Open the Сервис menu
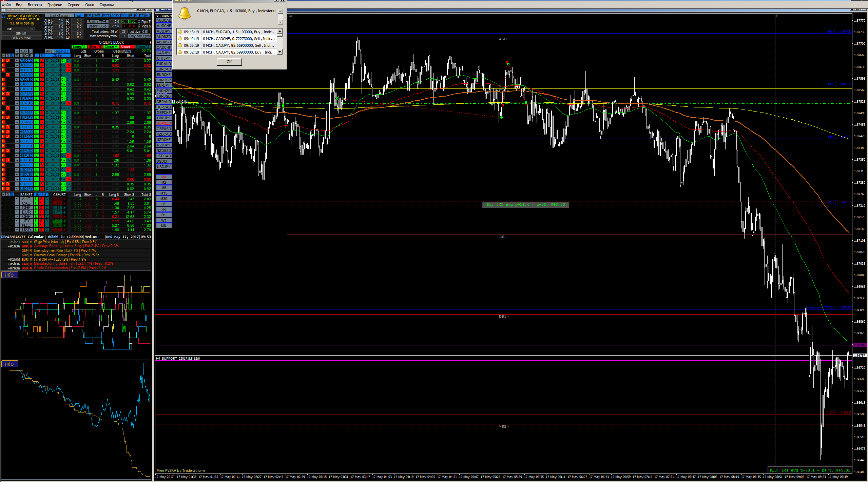 74,5
